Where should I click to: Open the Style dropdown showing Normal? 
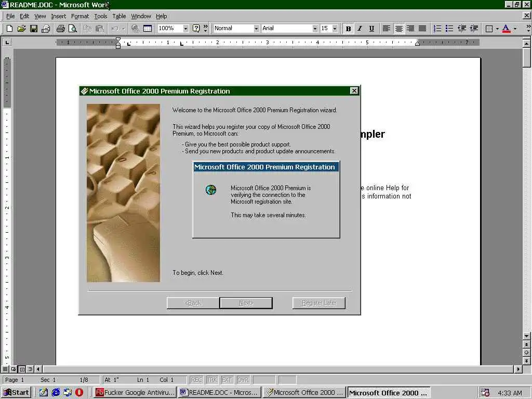[x=256, y=29]
